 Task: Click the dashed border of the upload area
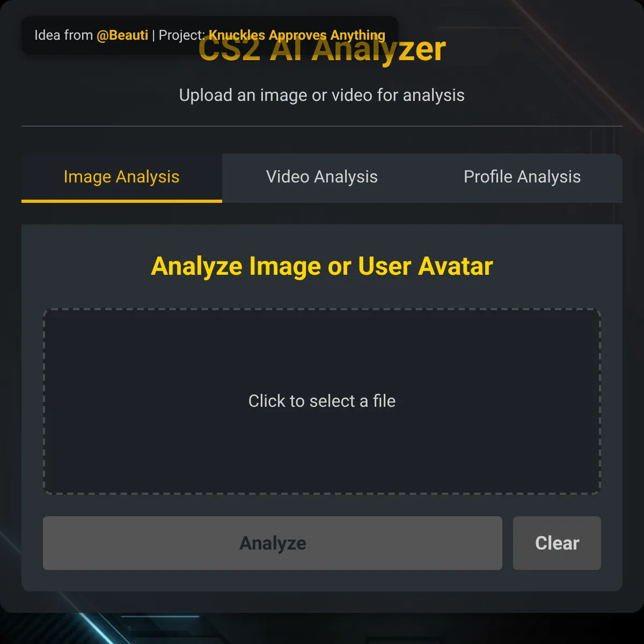(x=322, y=309)
